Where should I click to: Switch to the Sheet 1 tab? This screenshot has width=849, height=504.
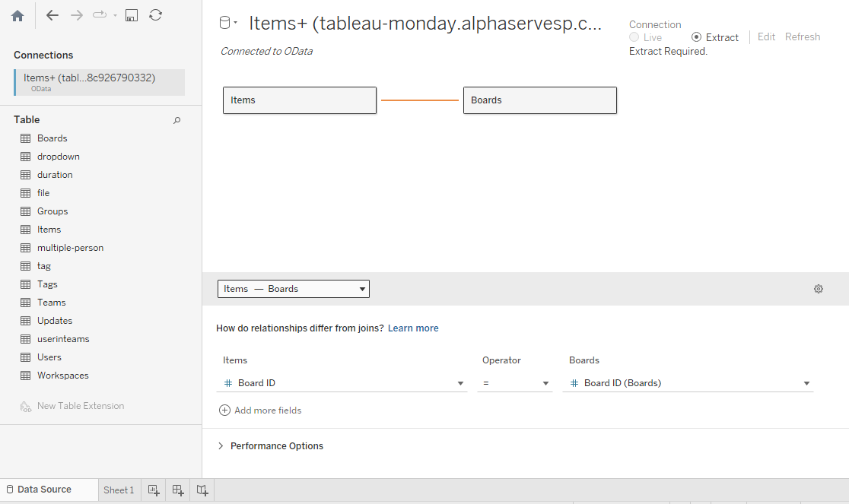coord(119,490)
